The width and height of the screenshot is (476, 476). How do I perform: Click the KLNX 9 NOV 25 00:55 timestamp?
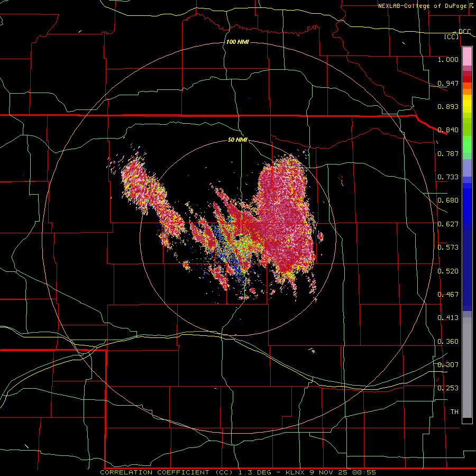coord(331,472)
